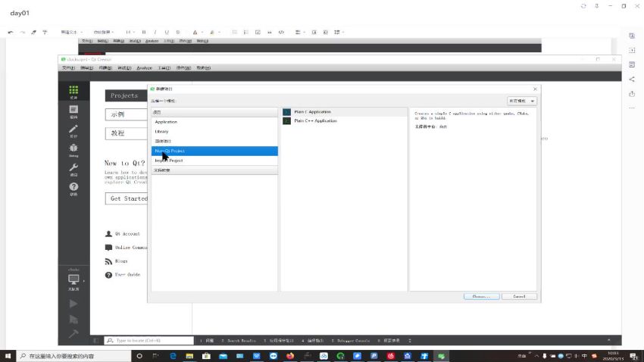This screenshot has height=362, width=644.
Task: Toggle strikethrough formatting in note toolbar
Action: click(178, 32)
